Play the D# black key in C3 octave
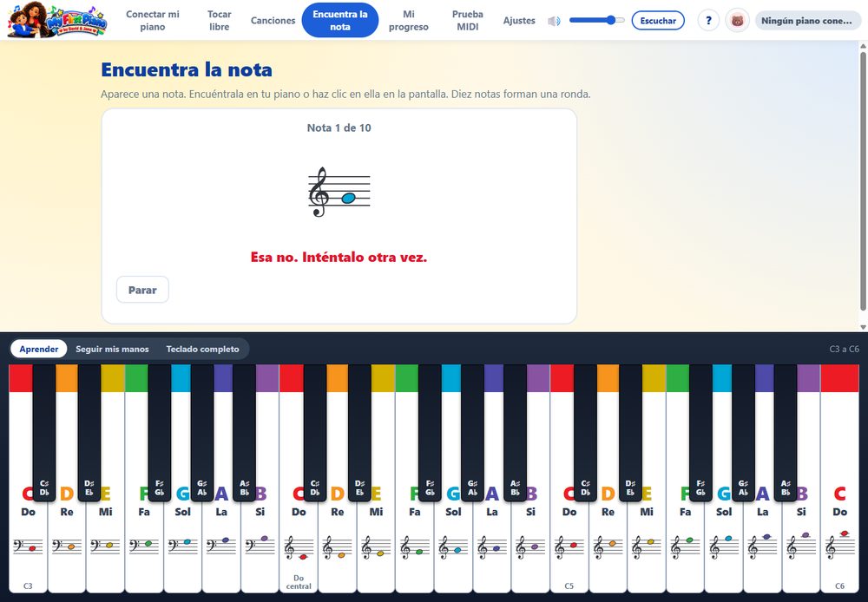The image size is (868, 602). pos(89,432)
